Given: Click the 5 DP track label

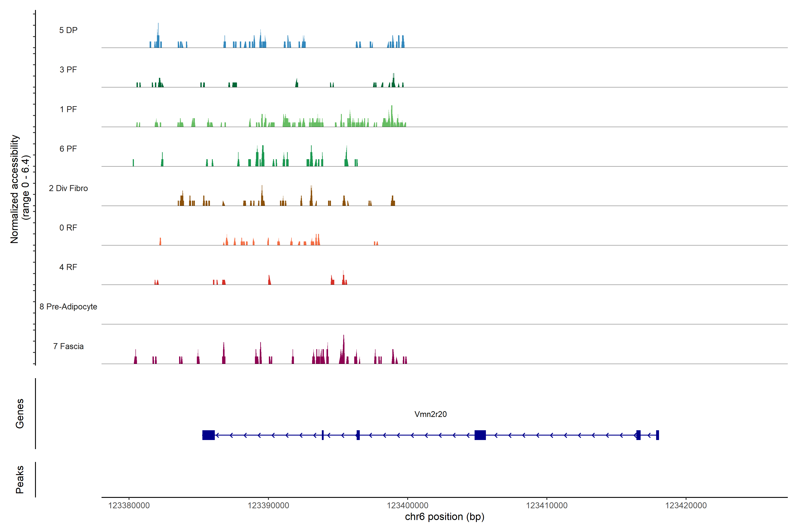Looking at the screenshot, I should (x=68, y=30).
